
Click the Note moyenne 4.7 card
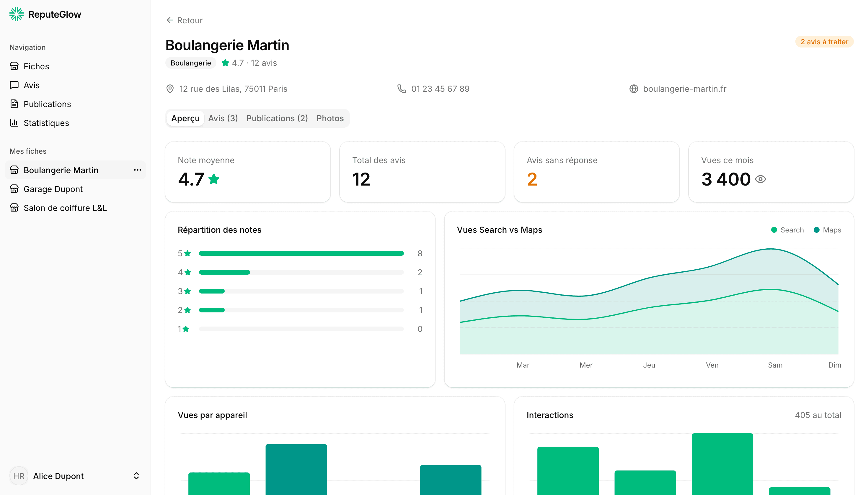(x=248, y=172)
